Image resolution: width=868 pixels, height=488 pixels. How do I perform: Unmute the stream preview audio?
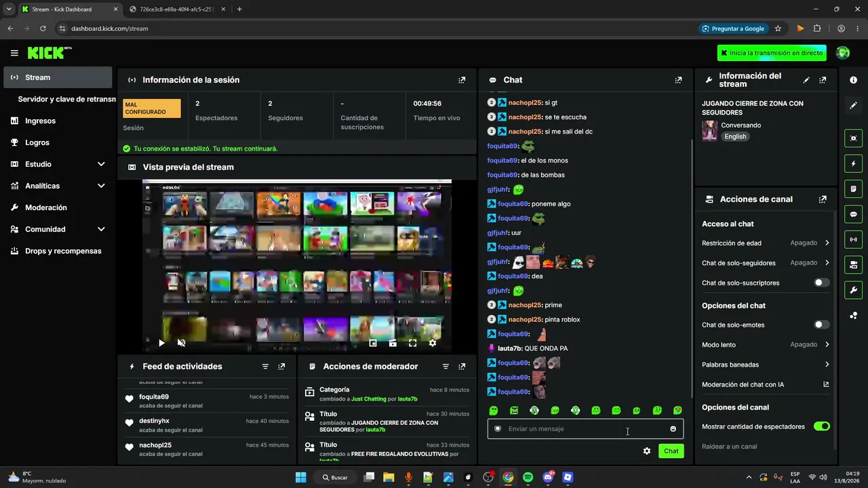181,343
